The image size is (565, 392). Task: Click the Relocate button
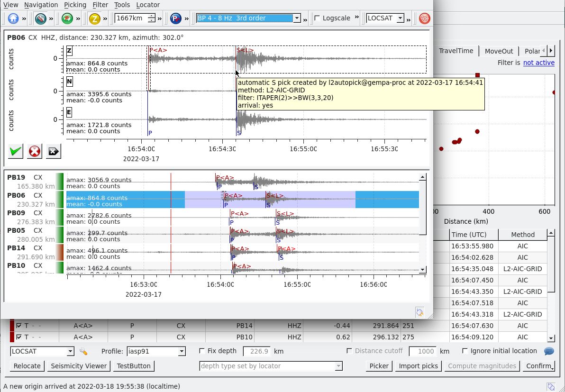[27, 366]
